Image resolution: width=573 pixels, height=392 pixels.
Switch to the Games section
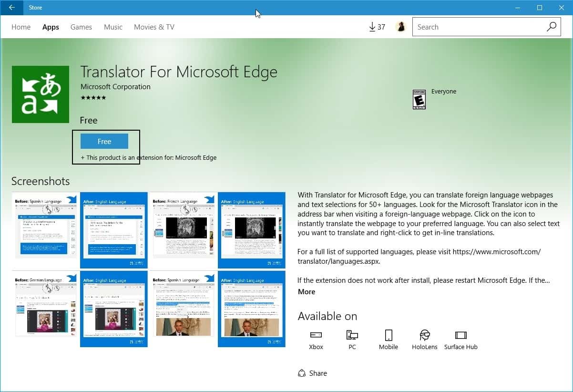click(81, 27)
